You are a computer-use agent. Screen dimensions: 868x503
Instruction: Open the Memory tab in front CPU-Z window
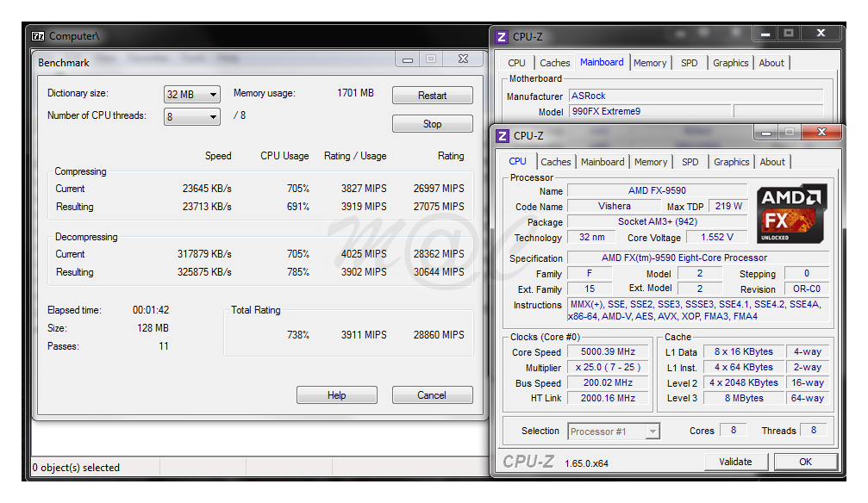click(x=651, y=162)
